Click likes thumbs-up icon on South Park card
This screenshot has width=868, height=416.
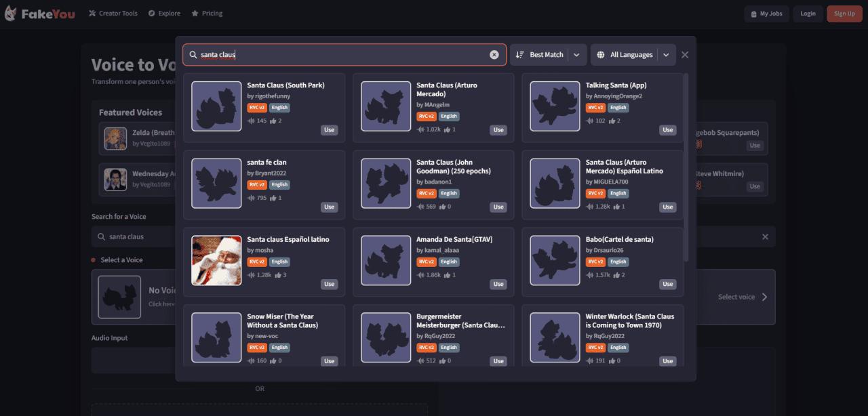273,121
